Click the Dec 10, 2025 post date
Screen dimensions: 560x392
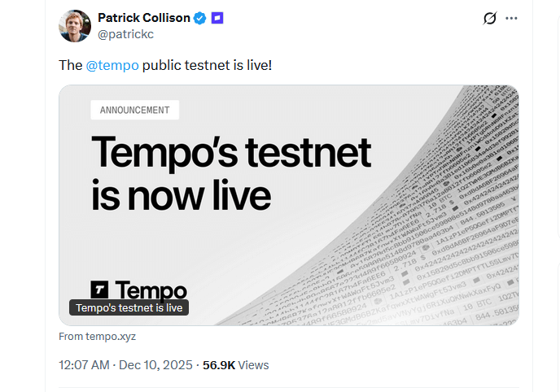point(155,365)
